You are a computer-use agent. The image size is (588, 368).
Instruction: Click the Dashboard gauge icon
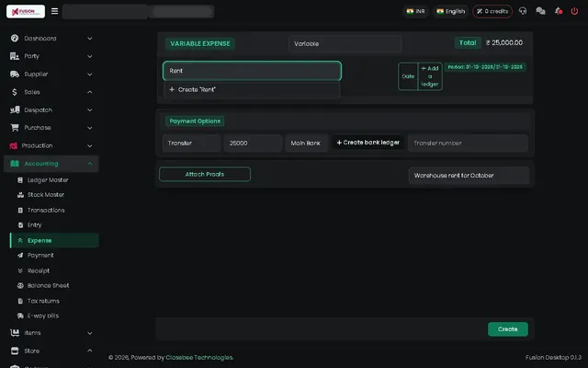(15, 38)
